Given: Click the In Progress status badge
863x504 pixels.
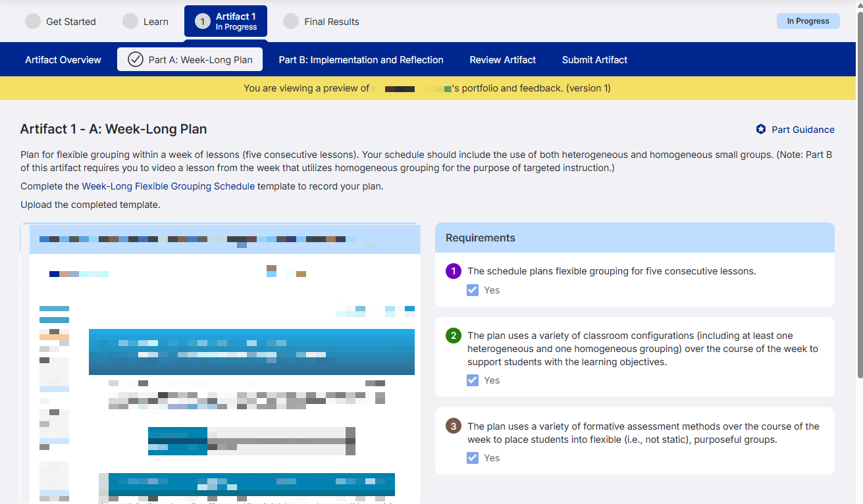Looking at the screenshot, I should 808,21.
